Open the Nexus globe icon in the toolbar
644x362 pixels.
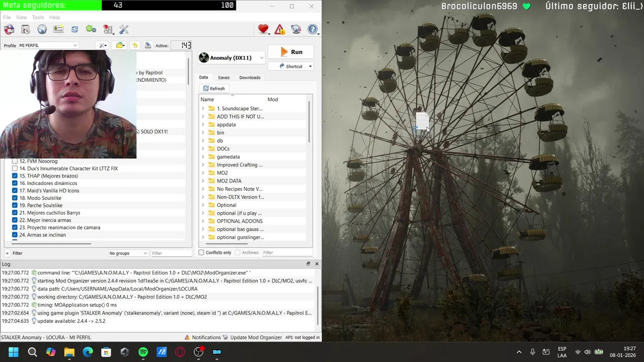coord(42,30)
